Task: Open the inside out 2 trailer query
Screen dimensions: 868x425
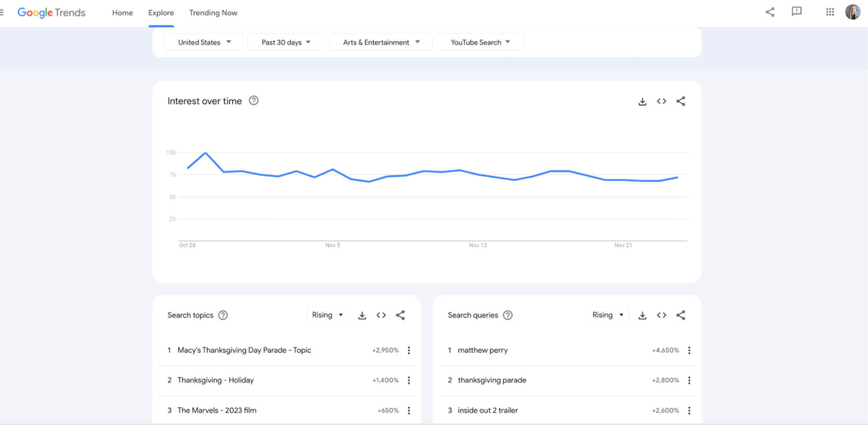Action: pyautogui.click(x=488, y=410)
